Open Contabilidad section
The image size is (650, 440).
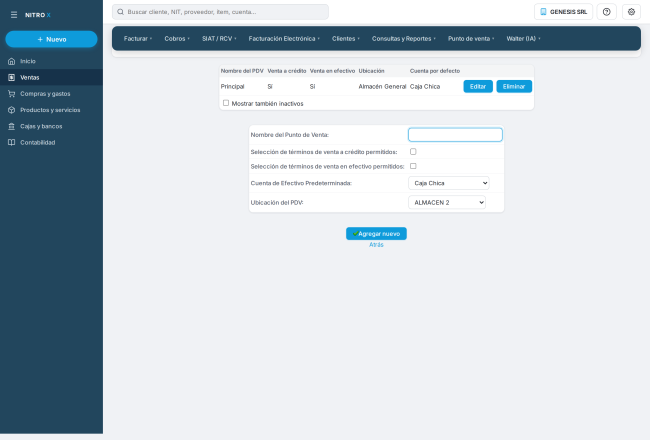[51, 143]
